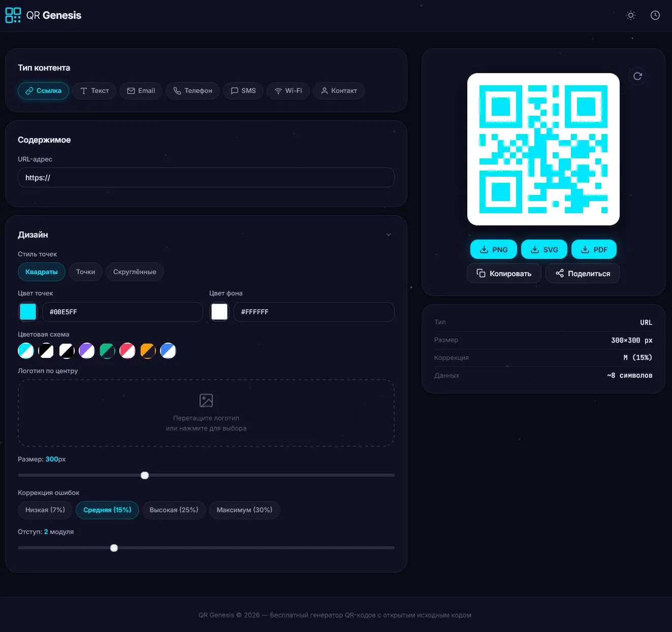Select Максимум (30%) error correction
This screenshot has height=632, width=672.
(244, 510)
